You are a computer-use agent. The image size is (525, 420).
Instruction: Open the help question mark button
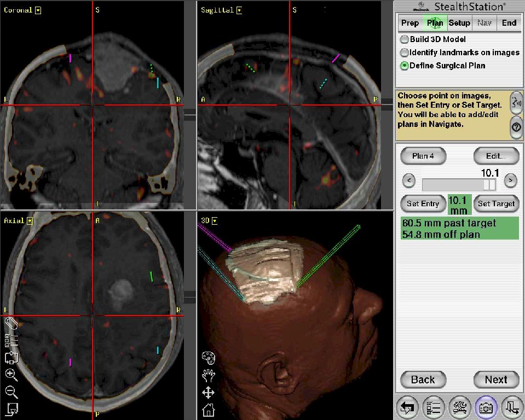pos(516,127)
